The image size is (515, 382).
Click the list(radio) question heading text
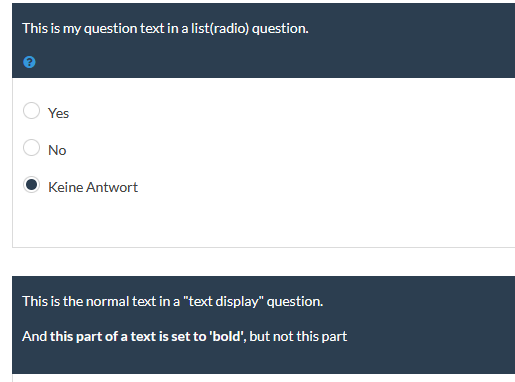coord(165,29)
